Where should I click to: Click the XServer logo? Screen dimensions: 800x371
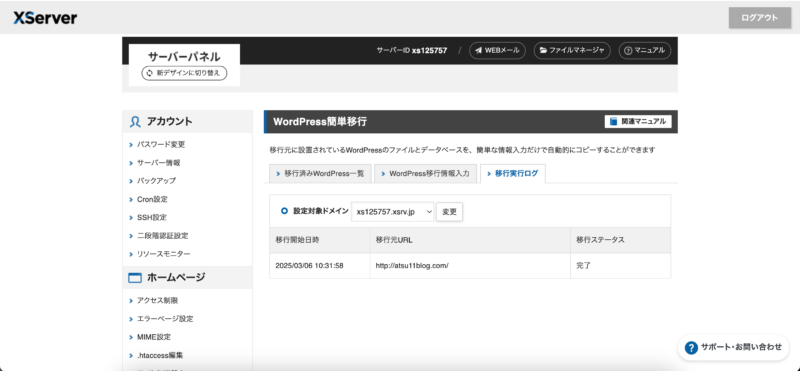pyautogui.click(x=45, y=18)
